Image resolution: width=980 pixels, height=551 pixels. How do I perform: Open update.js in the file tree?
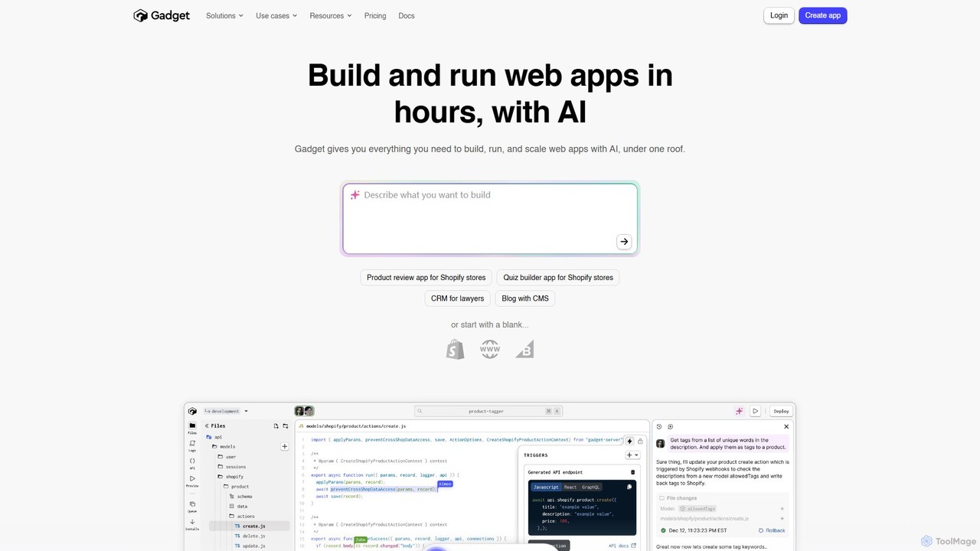[x=250, y=546]
